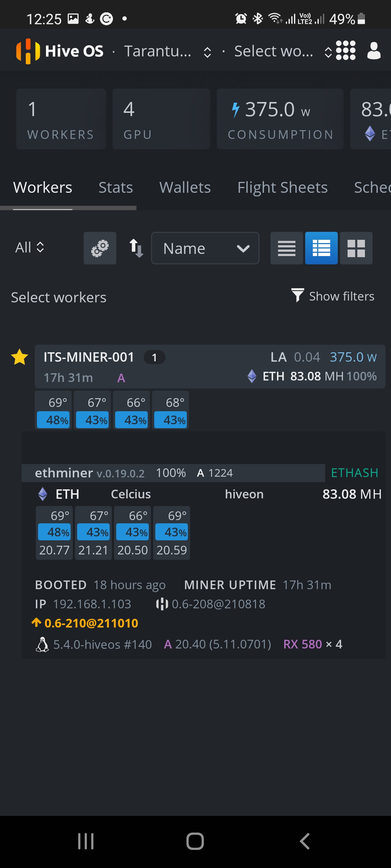Switch to the Flight Sheets tab
391x868 pixels.
[x=282, y=187]
